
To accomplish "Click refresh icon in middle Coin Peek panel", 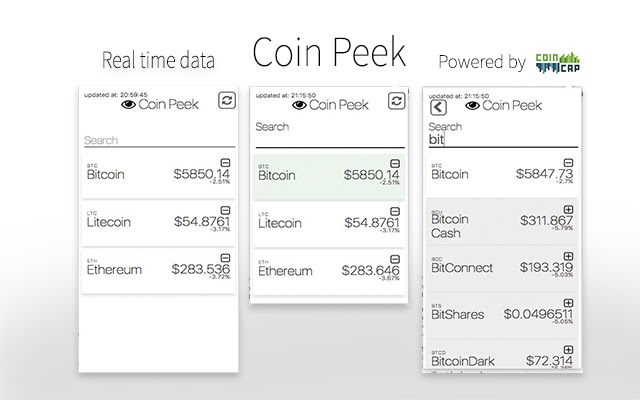I will click(397, 100).
